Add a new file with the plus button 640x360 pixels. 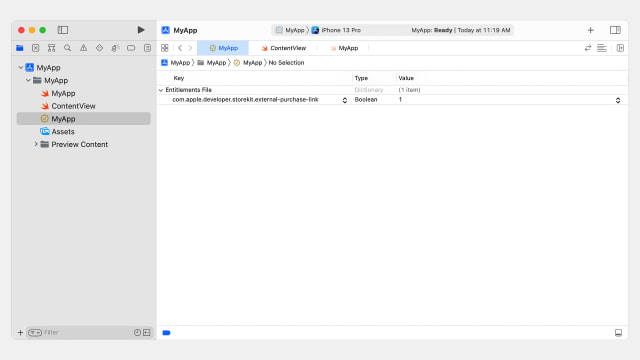[20, 333]
